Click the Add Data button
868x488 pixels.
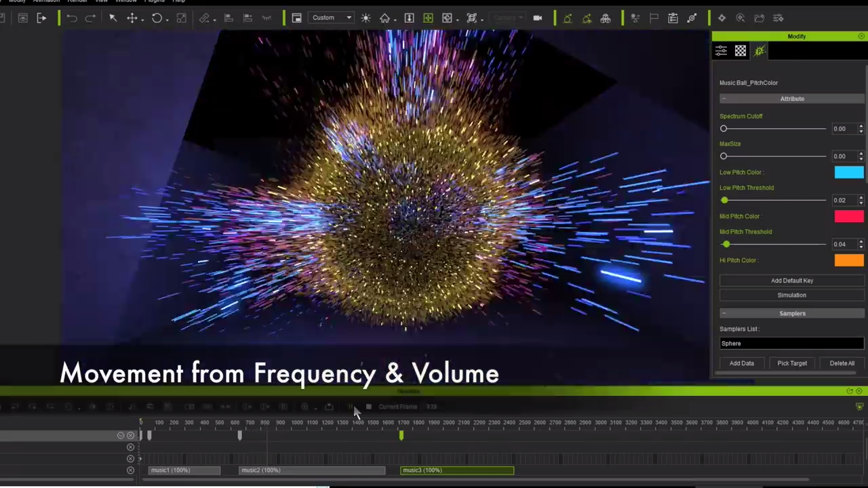coord(741,363)
